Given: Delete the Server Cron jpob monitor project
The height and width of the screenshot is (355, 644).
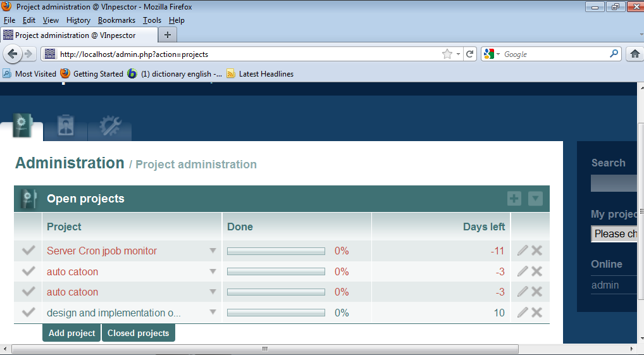Looking at the screenshot, I should pos(537,251).
